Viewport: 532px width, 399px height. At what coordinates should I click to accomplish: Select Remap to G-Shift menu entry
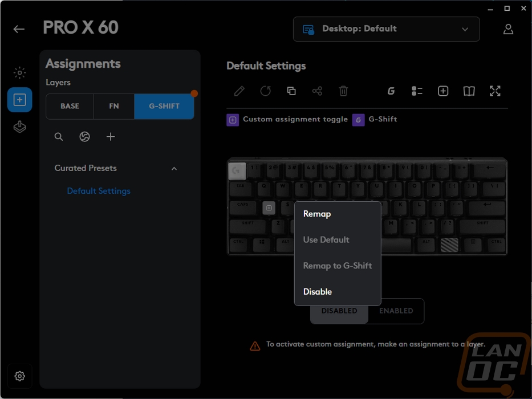(338, 266)
